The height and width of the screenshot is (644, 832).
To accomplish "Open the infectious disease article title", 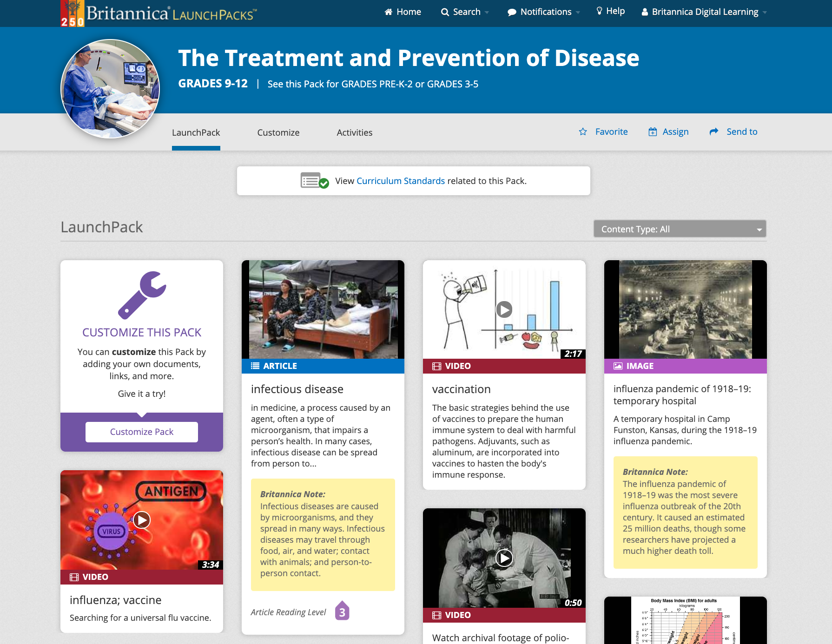I will point(297,389).
